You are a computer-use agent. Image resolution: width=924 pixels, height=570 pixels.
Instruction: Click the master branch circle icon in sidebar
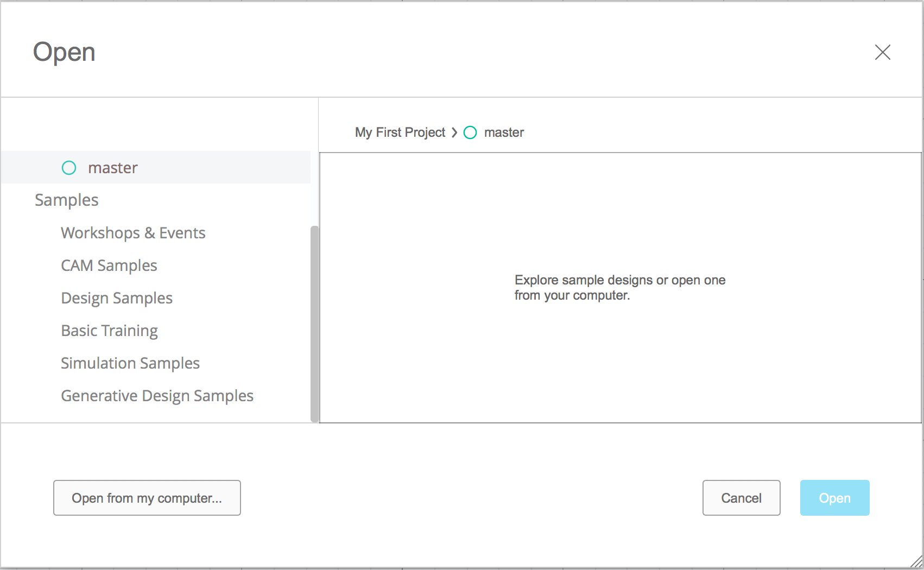[69, 168]
